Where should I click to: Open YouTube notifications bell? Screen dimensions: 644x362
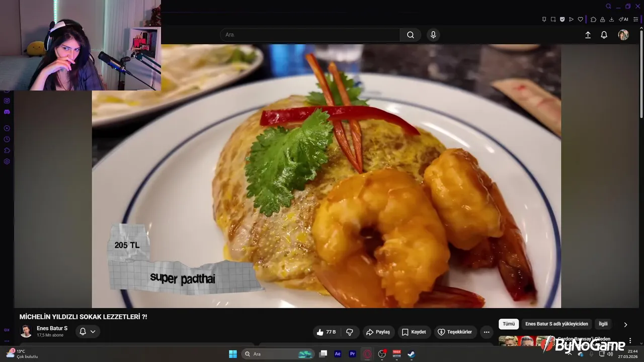[x=604, y=35]
